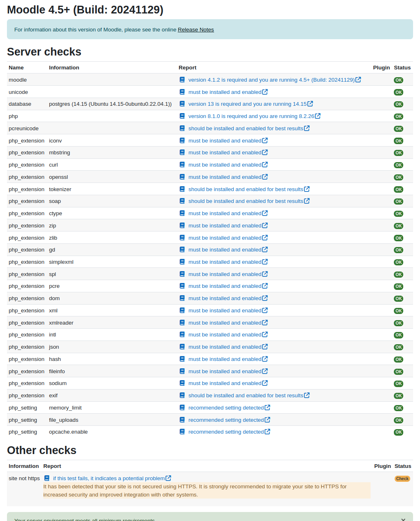Click book icon in the moodle row
Viewport: 420px width, 521px height.
coord(182,80)
